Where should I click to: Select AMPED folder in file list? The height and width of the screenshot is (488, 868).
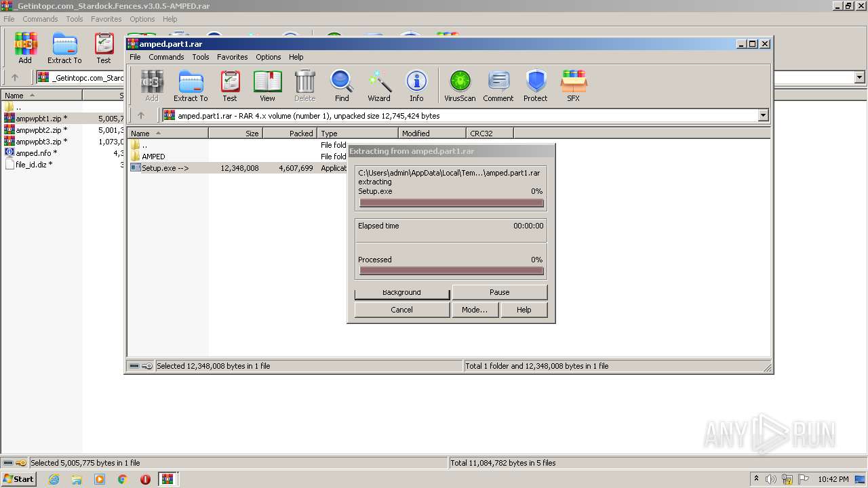(x=153, y=157)
